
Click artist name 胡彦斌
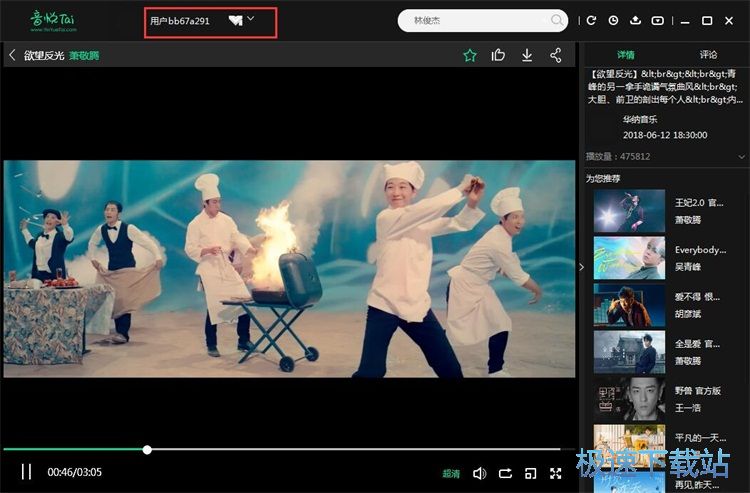point(688,314)
